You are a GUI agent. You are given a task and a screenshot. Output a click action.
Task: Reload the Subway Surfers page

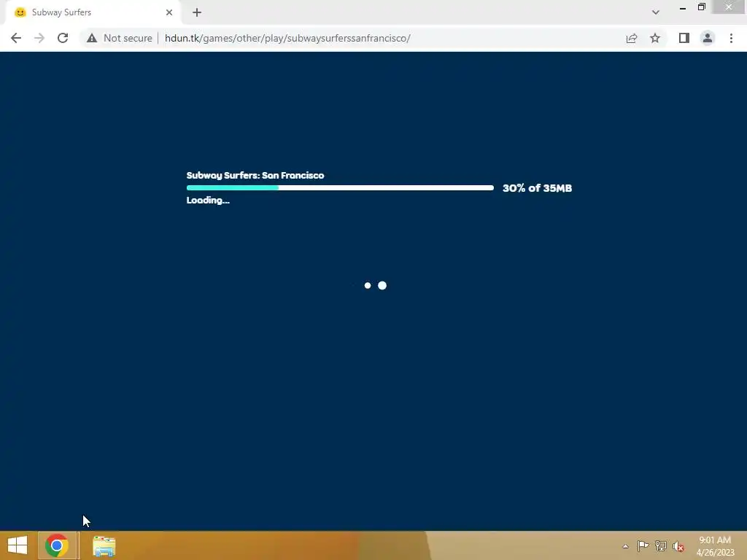pos(63,38)
